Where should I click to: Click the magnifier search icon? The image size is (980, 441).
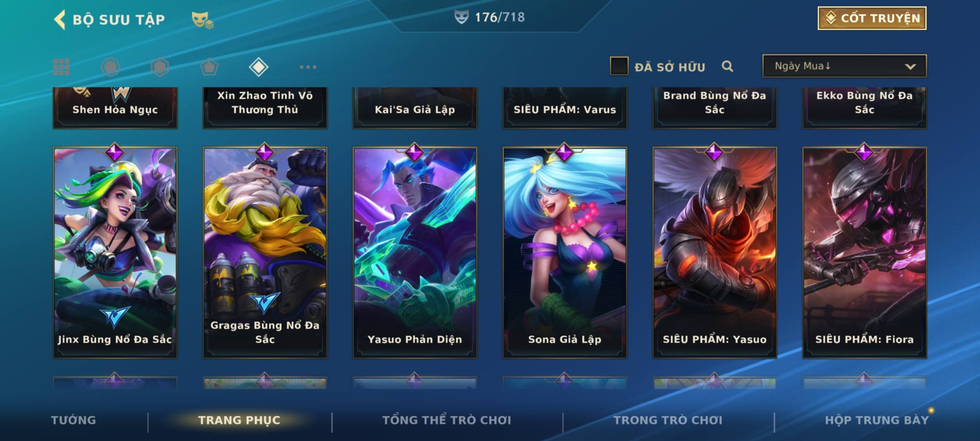pos(727,66)
